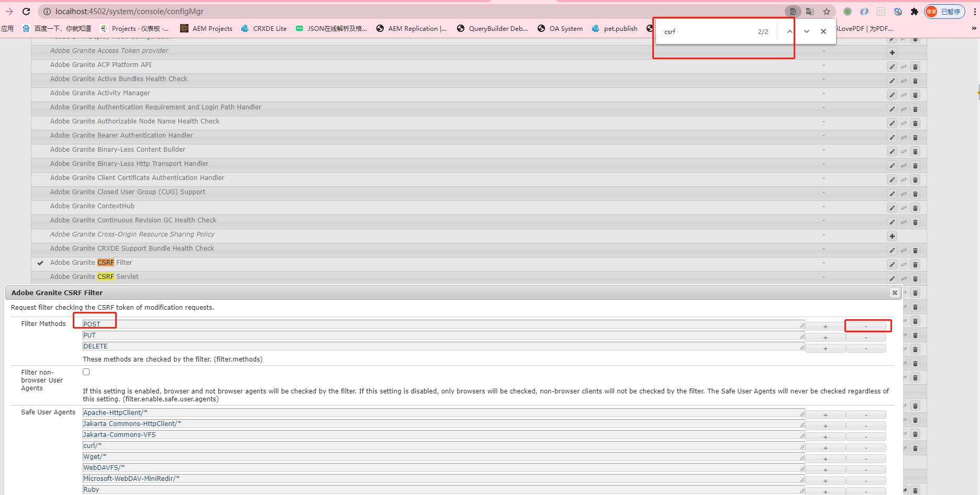Bookmark this page with star icon
Image resolution: width=980 pixels, height=495 pixels.
click(827, 12)
